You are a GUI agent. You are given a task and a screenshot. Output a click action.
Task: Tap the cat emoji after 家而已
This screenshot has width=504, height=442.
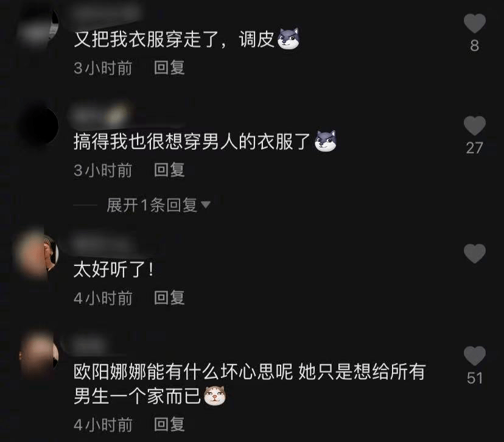(215, 395)
